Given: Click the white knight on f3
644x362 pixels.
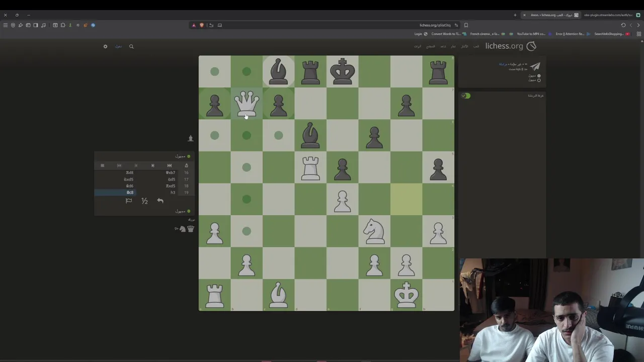Looking at the screenshot, I should (x=374, y=231).
